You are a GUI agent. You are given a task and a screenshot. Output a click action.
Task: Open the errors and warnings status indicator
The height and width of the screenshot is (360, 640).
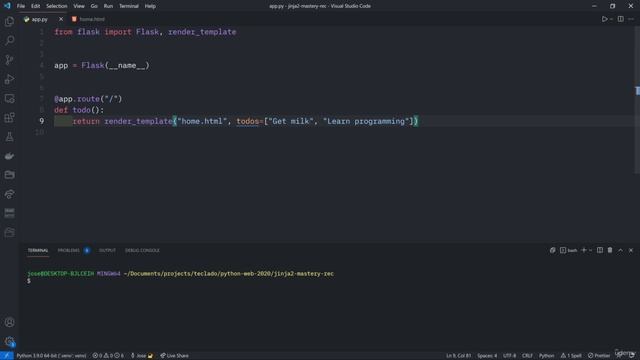108,356
